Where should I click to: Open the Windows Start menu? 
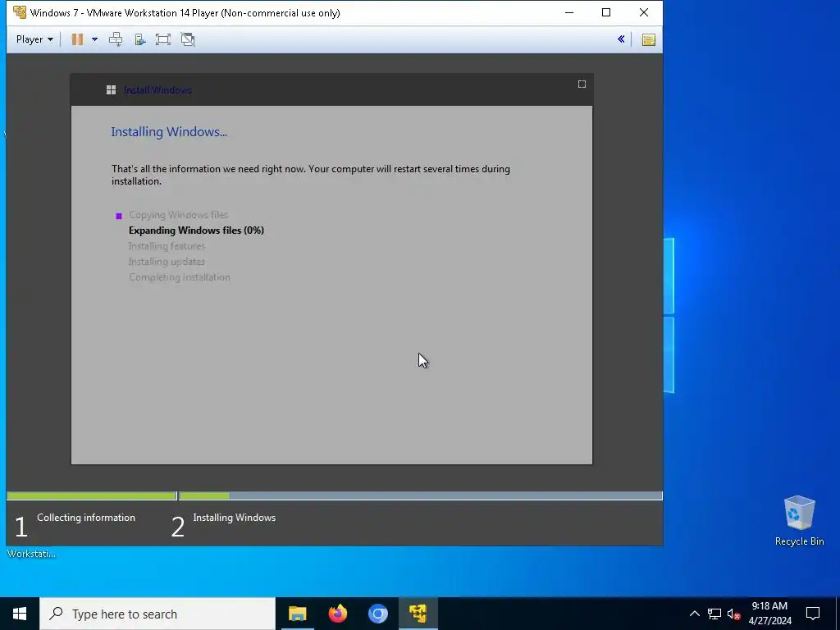[20, 614]
